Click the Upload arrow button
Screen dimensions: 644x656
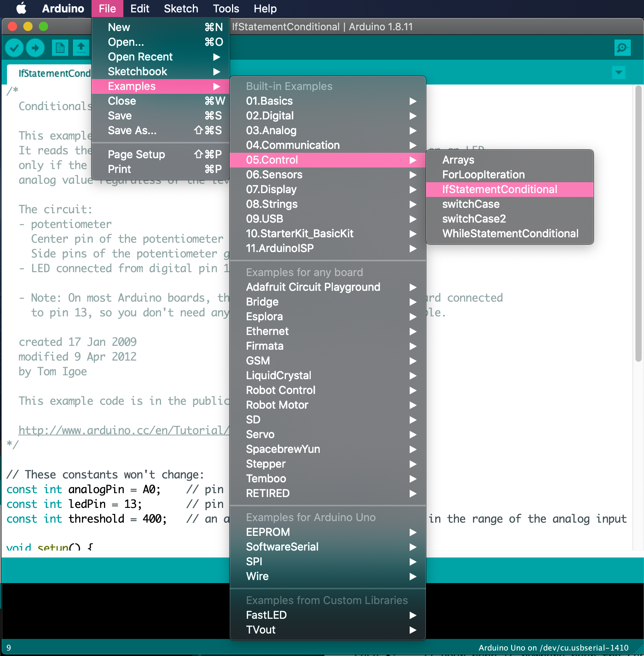(35, 48)
